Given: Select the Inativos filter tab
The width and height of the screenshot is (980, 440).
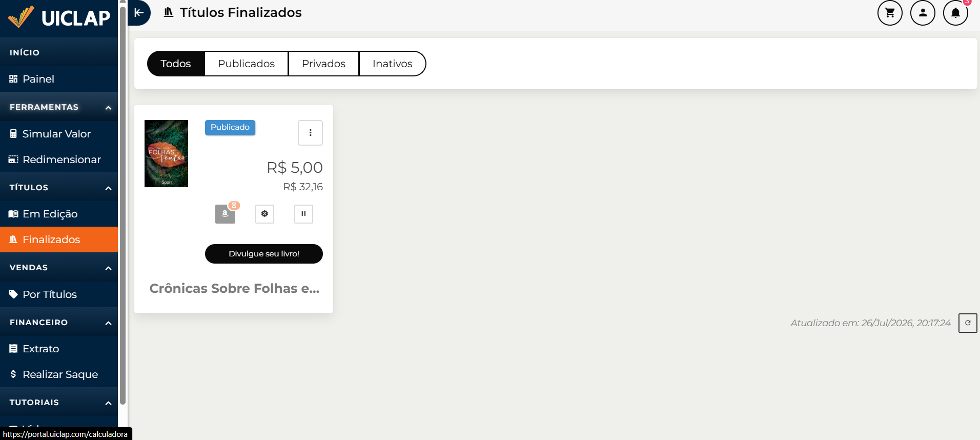Looking at the screenshot, I should point(392,64).
